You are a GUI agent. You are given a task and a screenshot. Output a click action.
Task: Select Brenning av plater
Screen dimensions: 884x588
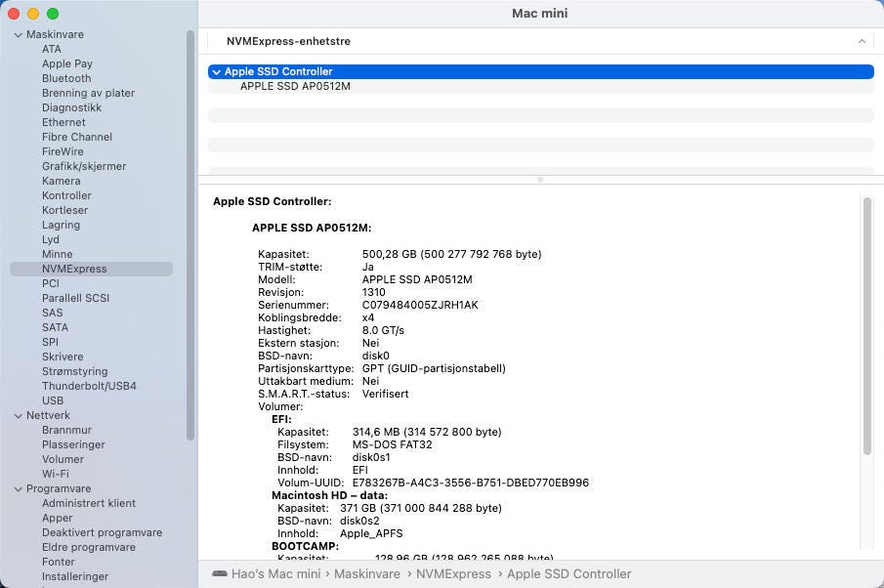coord(88,93)
